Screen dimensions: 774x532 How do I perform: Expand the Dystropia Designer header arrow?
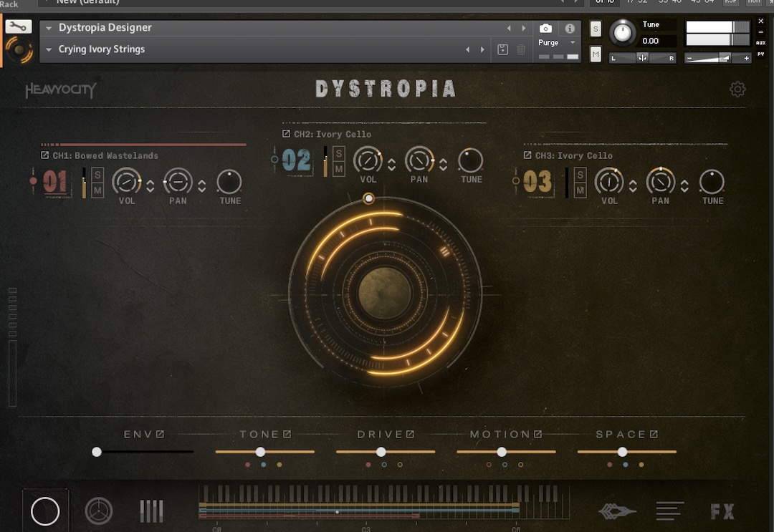[x=47, y=27]
